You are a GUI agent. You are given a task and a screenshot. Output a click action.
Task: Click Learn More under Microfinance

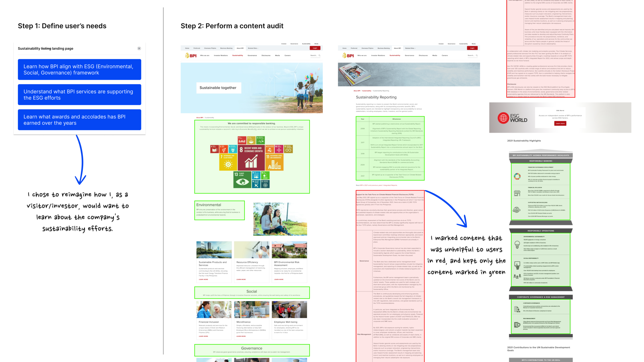(241, 336)
